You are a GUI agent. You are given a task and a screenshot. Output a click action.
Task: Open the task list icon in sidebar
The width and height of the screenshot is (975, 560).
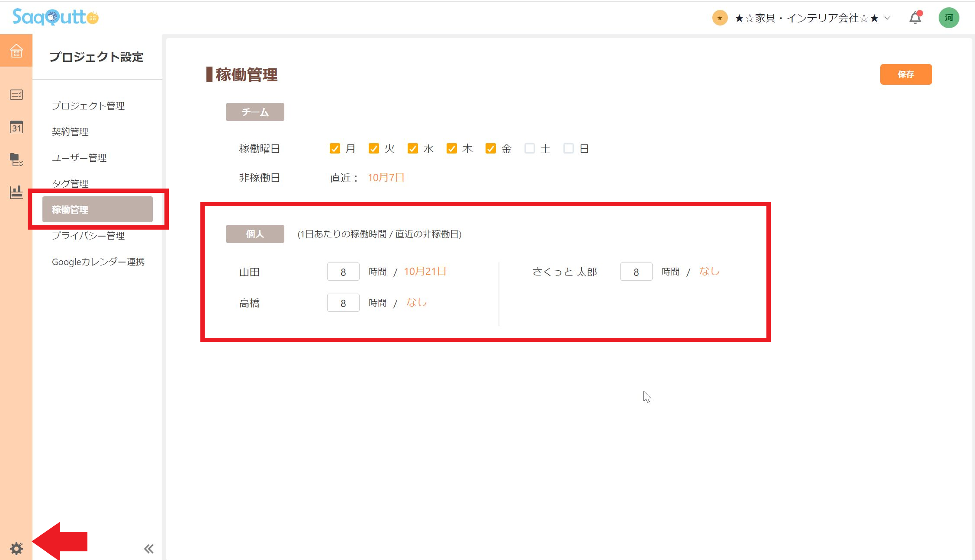[x=16, y=95]
